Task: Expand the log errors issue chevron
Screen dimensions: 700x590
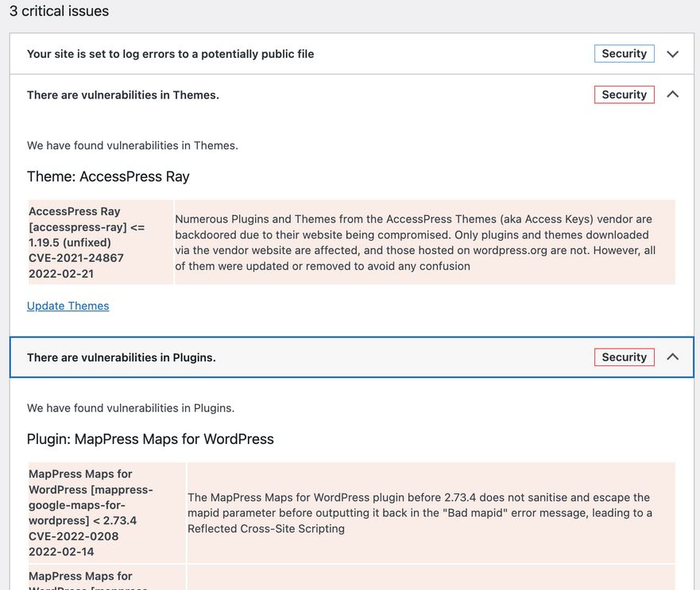Action: coord(672,54)
